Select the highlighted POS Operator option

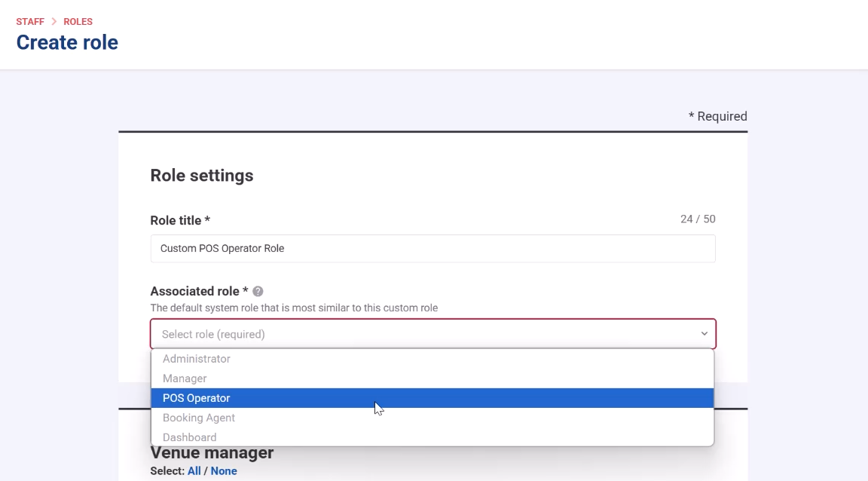(x=197, y=398)
